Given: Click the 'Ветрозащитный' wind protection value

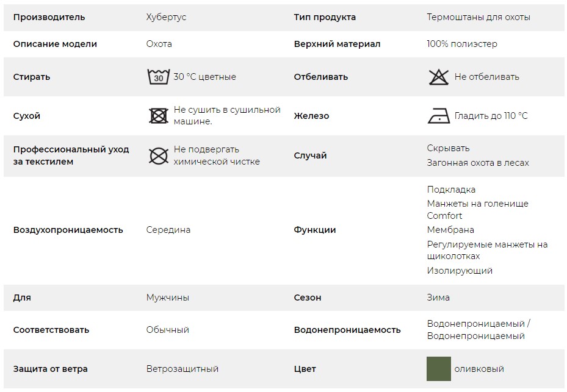Looking at the screenshot, I should pyautogui.click(x=182, y=369).
